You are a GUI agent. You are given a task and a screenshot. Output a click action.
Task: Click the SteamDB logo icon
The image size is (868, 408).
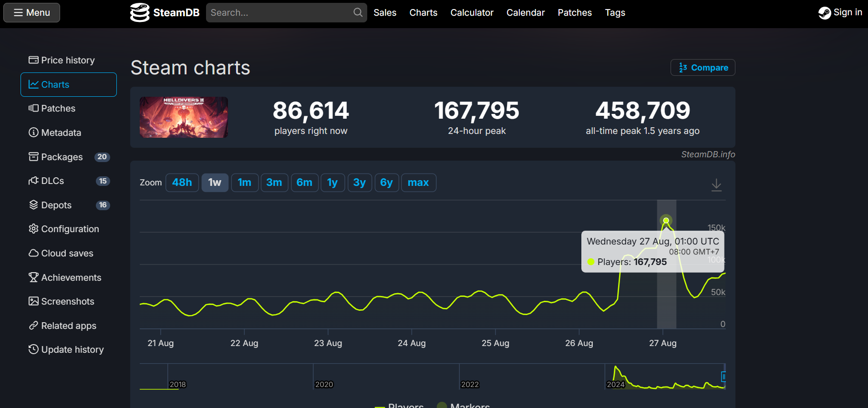click(140, 12)
